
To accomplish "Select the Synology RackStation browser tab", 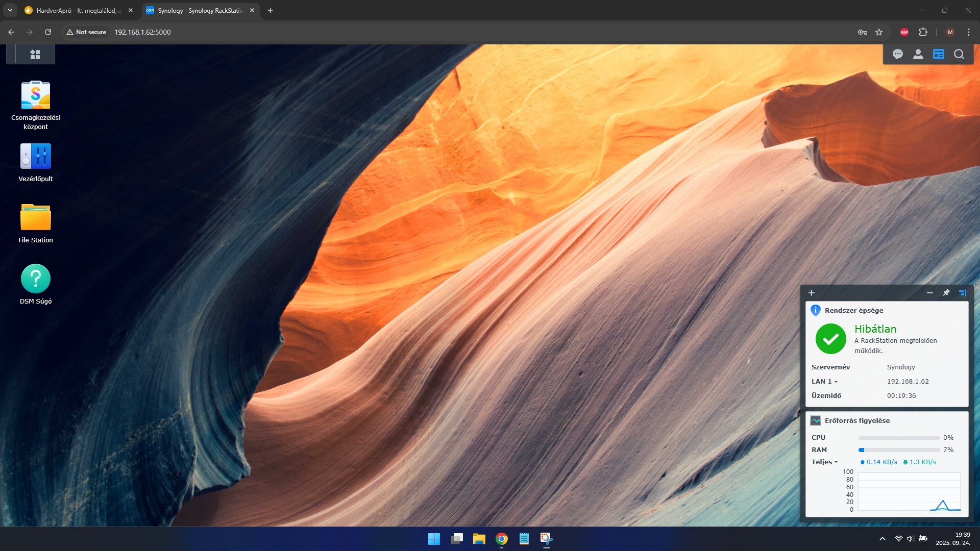I will [199, 10].
